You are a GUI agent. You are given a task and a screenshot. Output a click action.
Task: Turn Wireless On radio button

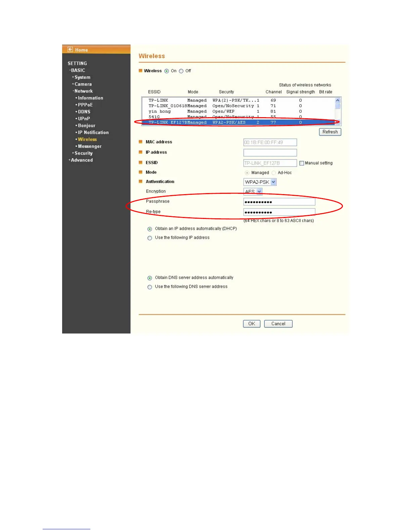167,71
